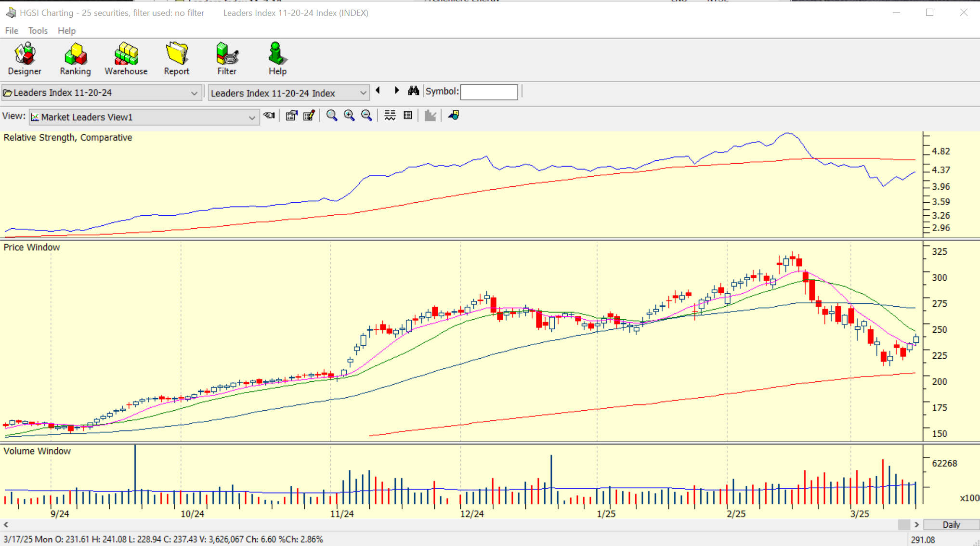This screenshot has width=980, height=546.
Task: Click the Volume Window label
Action: [x=37, y=451]
